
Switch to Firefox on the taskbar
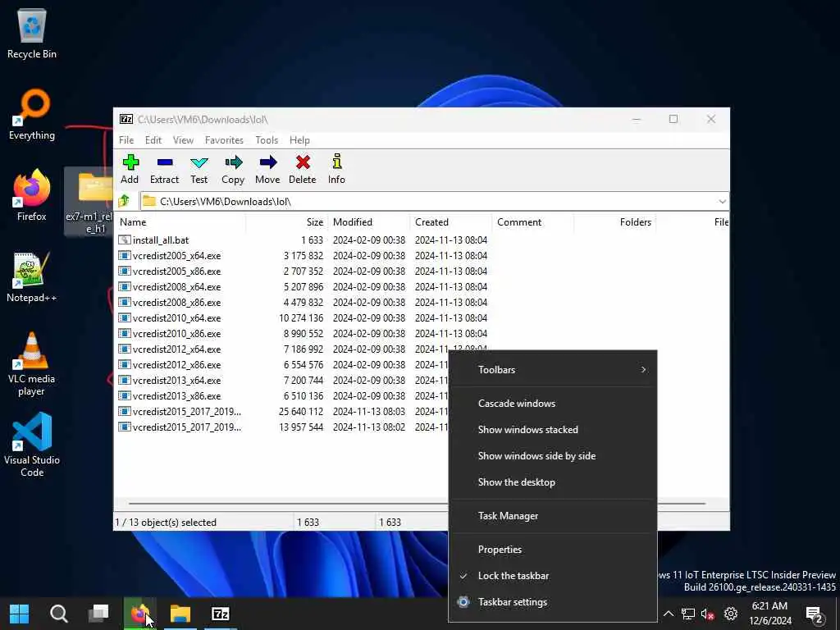[x=139, y=614]
